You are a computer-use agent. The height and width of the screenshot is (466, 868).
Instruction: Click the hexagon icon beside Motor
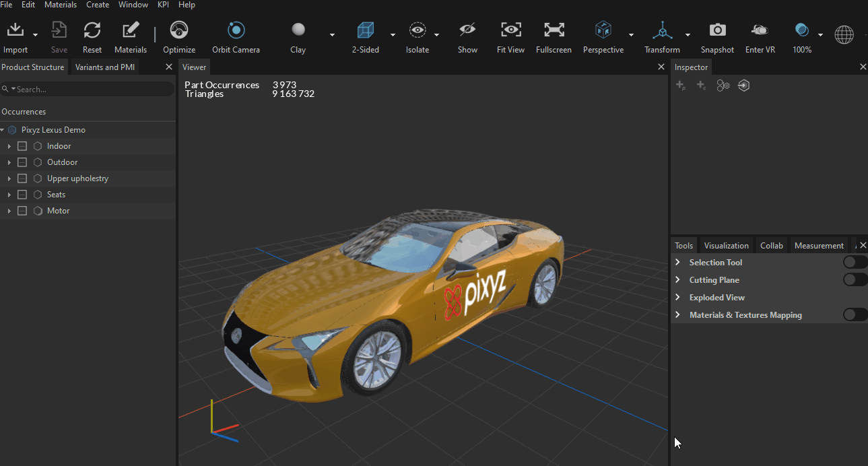pyautogui.click(x=38, y=211)
